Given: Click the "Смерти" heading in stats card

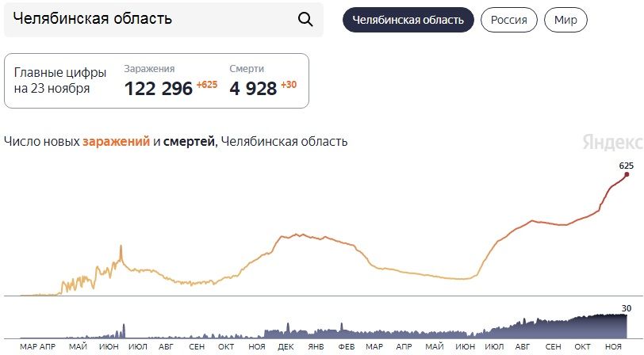Looking at the screenshot, I should (x=247, y=69).
